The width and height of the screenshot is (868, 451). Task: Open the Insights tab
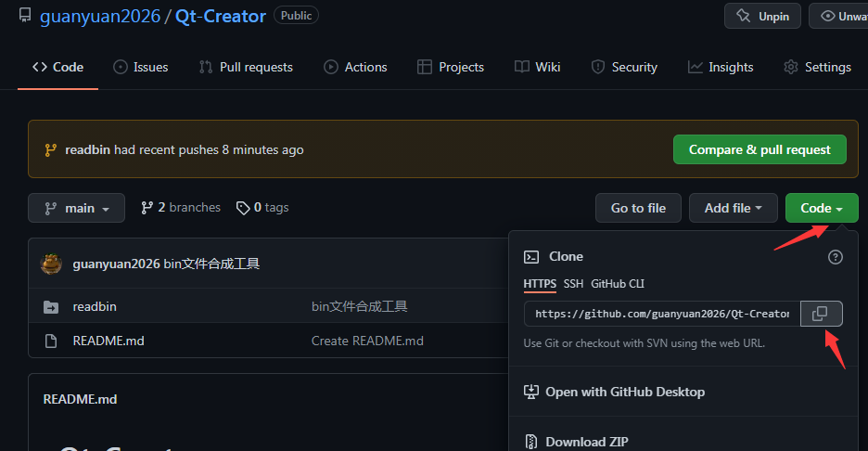(x=721, y=67)
